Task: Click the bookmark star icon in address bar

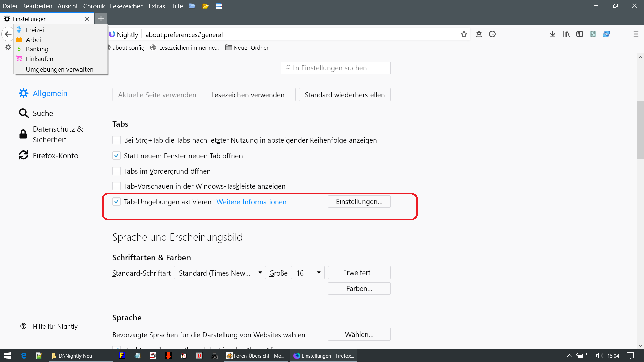Action: click(464, 34)
